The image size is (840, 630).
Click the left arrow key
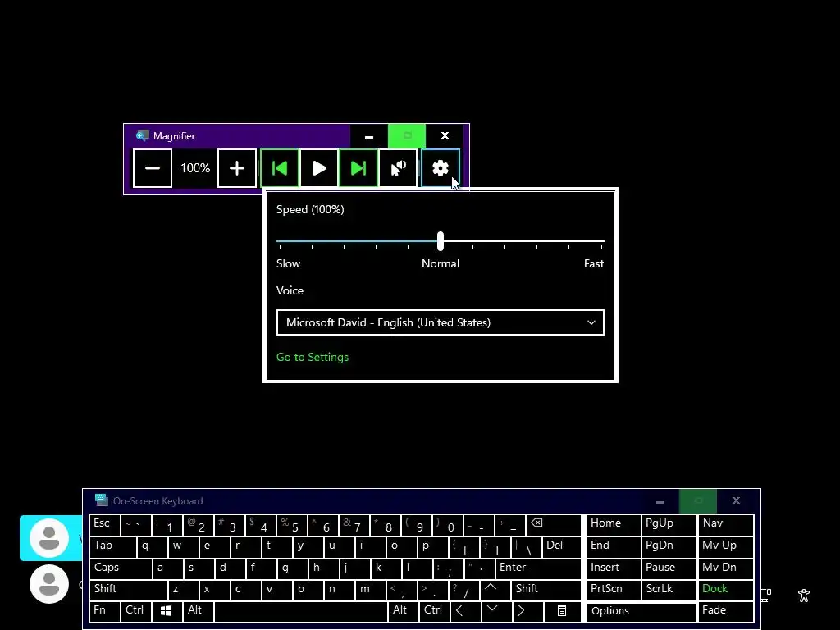point(465,611)
